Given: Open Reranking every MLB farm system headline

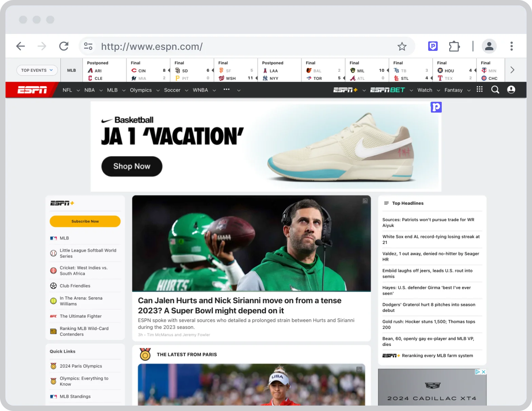Looking at the screenshot, I should pos(437,355).
